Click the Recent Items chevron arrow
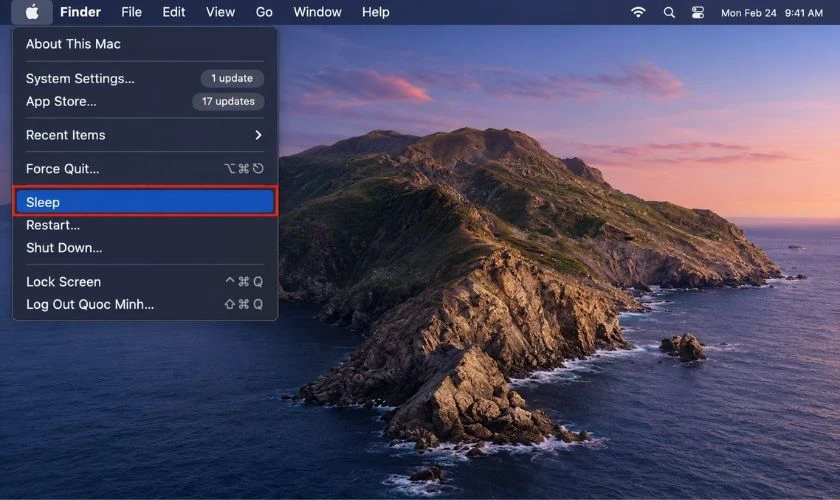The width and height of the screenshot is (840, 500). pyautogui.click(x=258, y=135)
